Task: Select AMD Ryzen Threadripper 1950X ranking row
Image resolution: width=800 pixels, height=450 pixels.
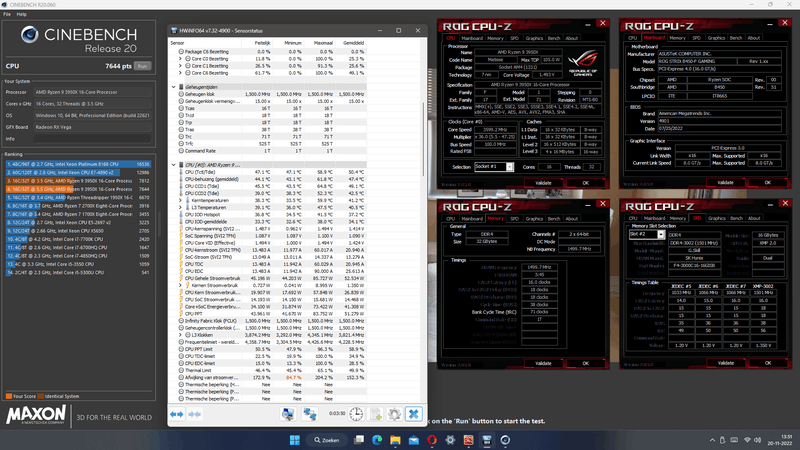Action: (x=78, y=197)
